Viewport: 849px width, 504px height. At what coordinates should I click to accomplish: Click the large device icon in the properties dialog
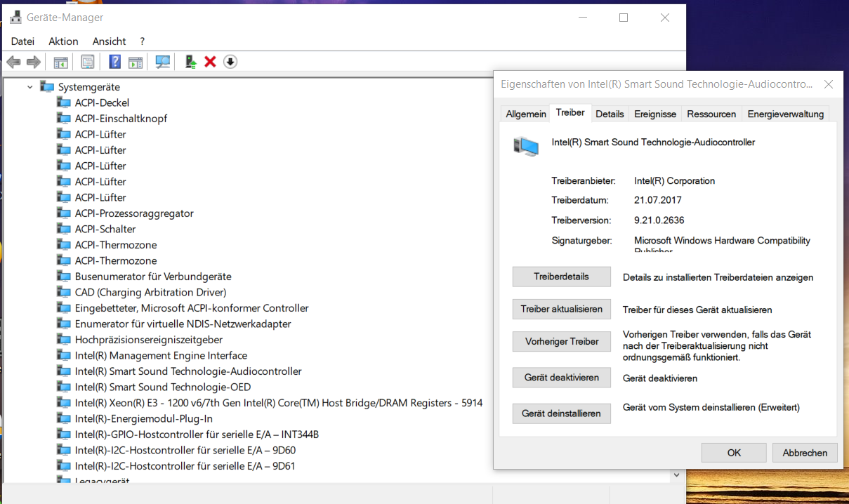point(526,146)
